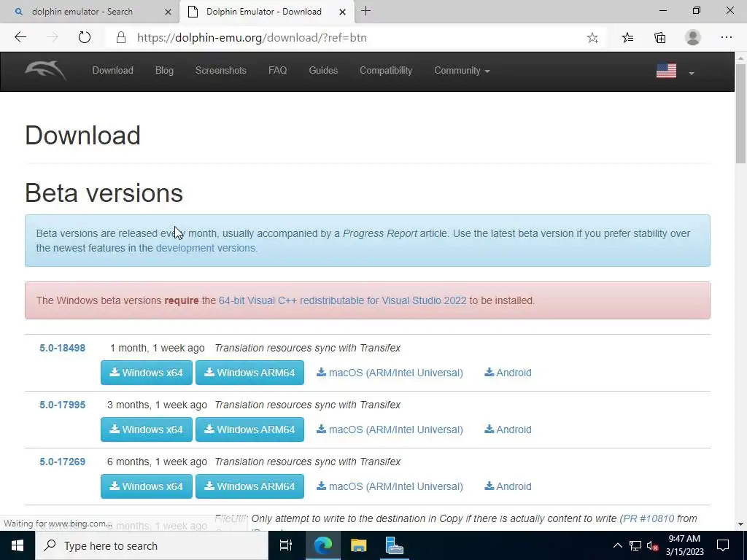
Task: Open the Download nav item
Action: point(112,71)
